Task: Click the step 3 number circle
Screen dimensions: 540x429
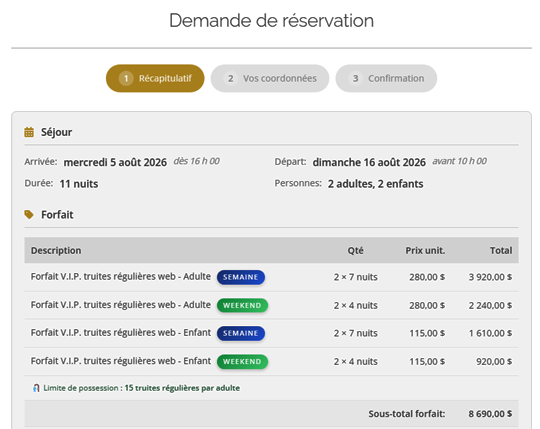Action: 355,79
